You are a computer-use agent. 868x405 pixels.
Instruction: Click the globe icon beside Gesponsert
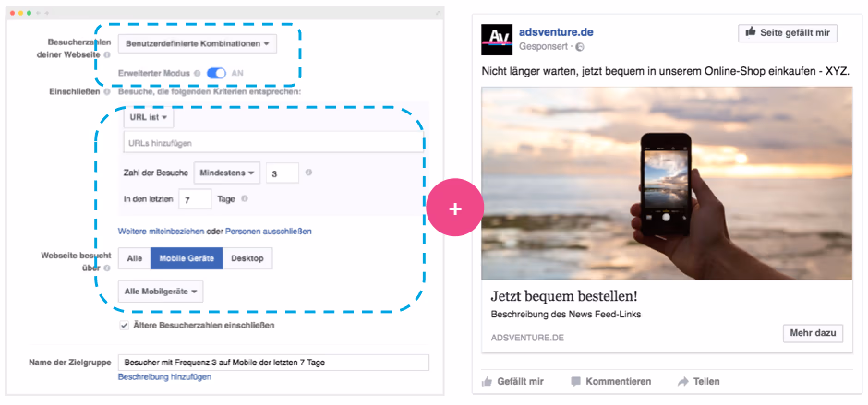(x=580, y=47)
